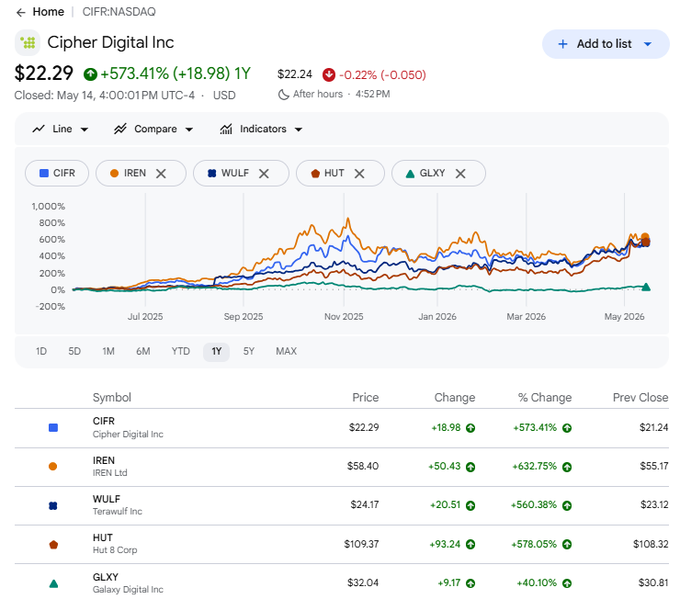Open the CIFR row in the table
The height and width of the screenshot is (599, 680).
coord(342,428)
